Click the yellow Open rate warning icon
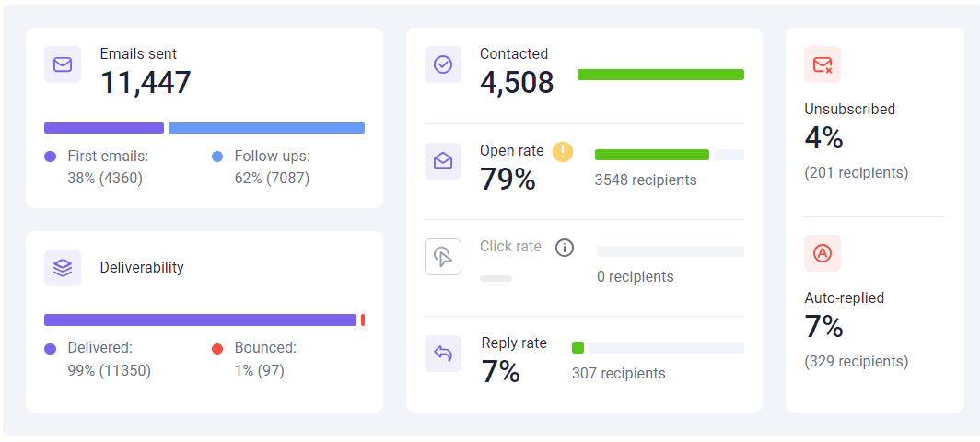 pyautogui.click(x=563, y=152)
